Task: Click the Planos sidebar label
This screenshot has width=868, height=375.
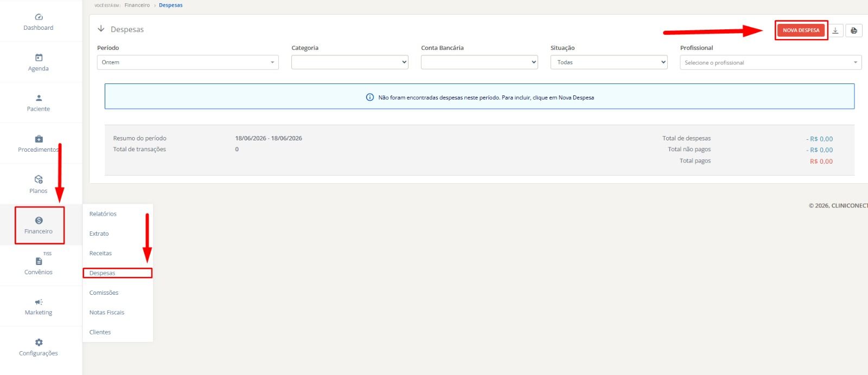Action: pos(39,191)
